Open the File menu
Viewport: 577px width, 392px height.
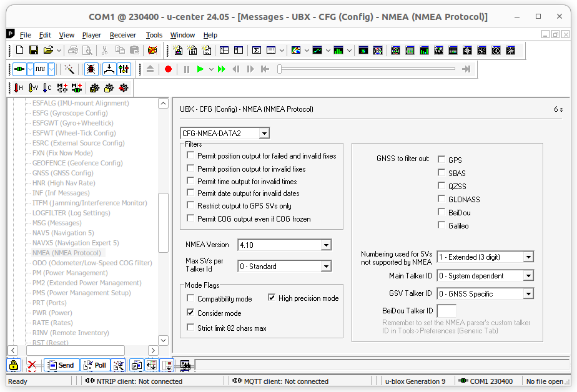(x=26, y=35)
